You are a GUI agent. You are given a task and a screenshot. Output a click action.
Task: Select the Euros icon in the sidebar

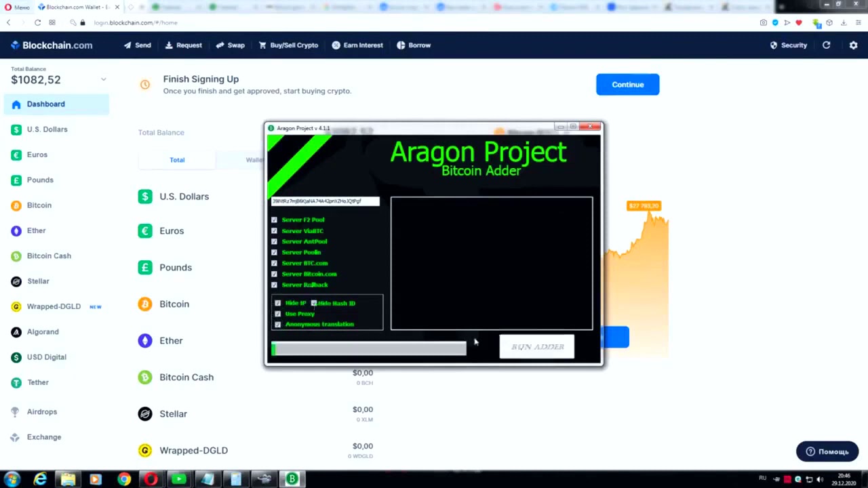pos(16,155)
